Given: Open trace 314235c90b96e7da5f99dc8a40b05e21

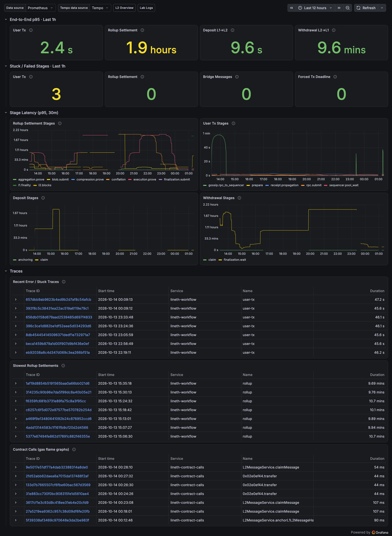Looking at the screenshot, I should pos(58,392).
